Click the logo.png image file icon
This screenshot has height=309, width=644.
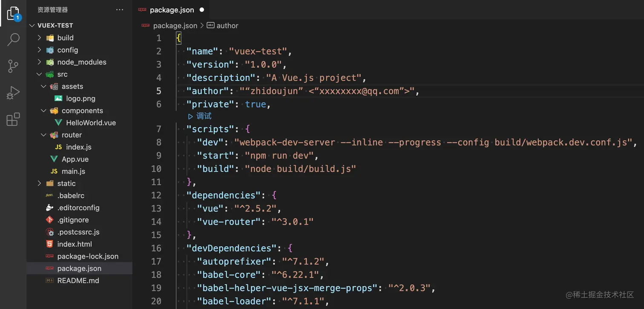click(58, 98)
